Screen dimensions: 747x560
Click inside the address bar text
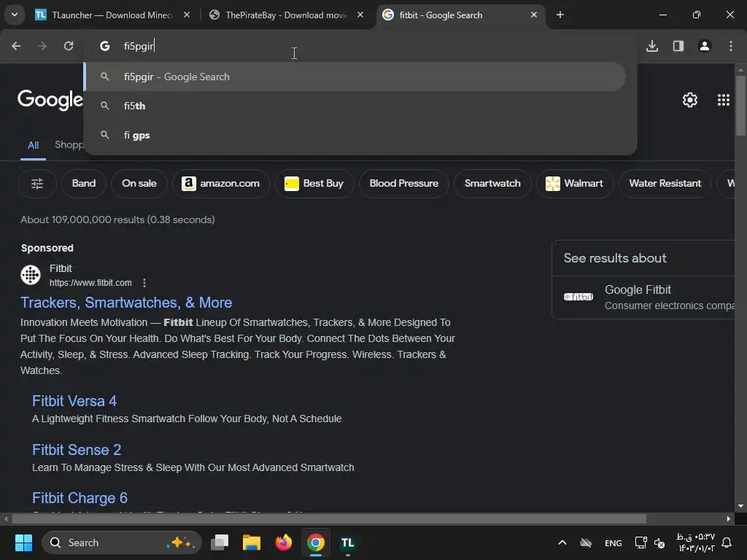click(x=139, y=46)
